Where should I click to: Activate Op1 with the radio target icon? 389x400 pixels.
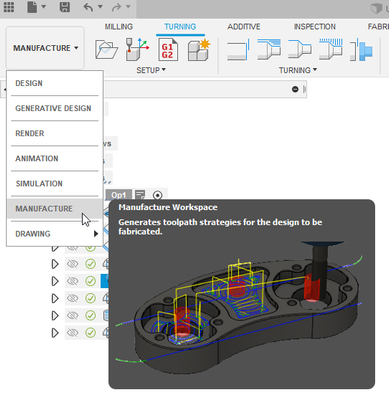click(158, 195)
